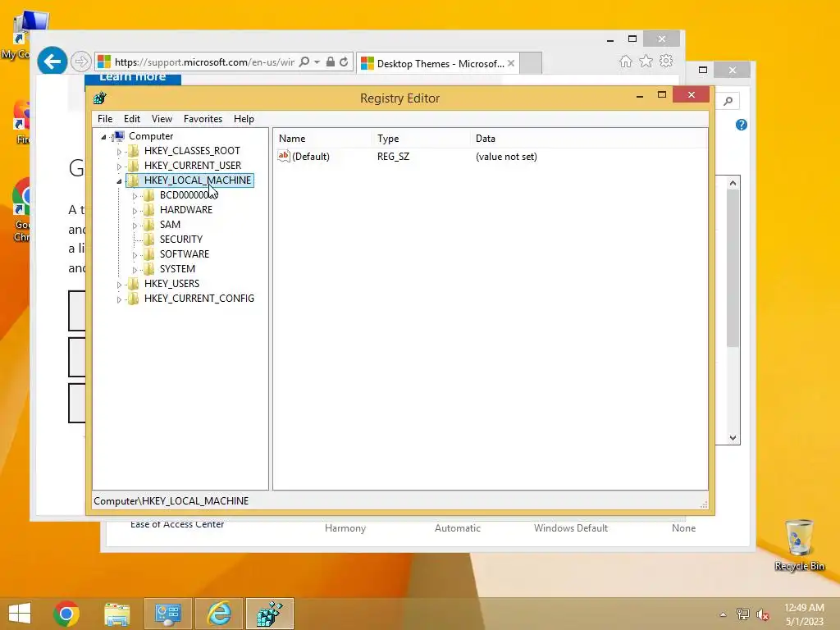Select the SOFTWARE key
The height and width of the screenshot is (630, 840).
[185, 254]
